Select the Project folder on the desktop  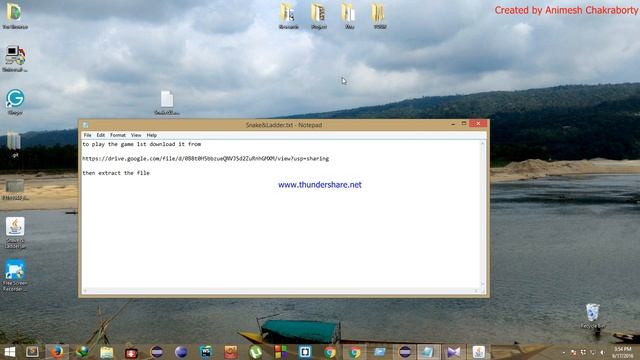pyautogui.click(x=318, y=16)
